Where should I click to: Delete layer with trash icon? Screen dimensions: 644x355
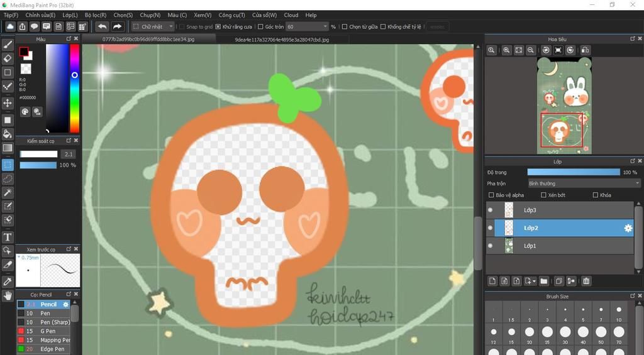coord(586,281)
